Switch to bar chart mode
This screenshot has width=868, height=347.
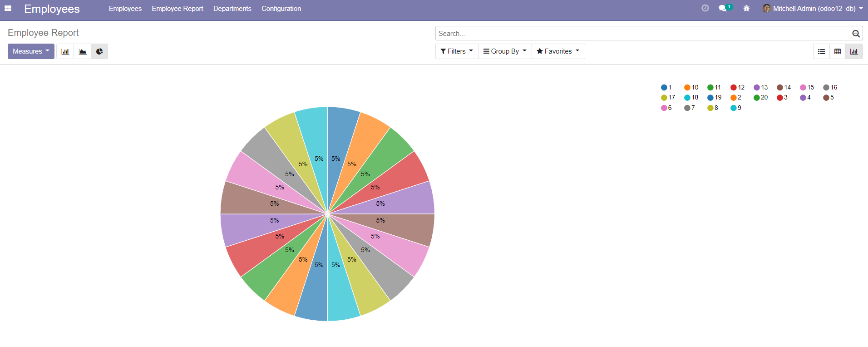point(65,51)
